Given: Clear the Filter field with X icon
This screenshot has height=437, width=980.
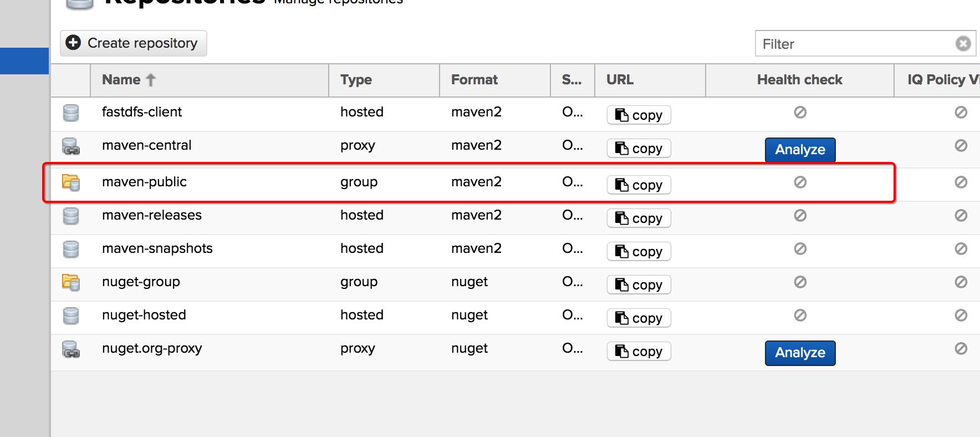Looking at the screenshot, I should [x=963, y=43].
